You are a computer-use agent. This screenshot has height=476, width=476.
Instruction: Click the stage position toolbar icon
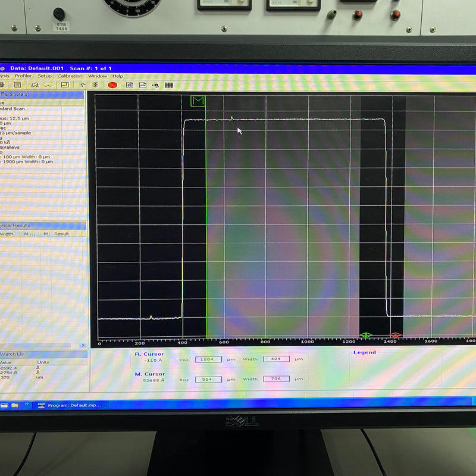156,85
